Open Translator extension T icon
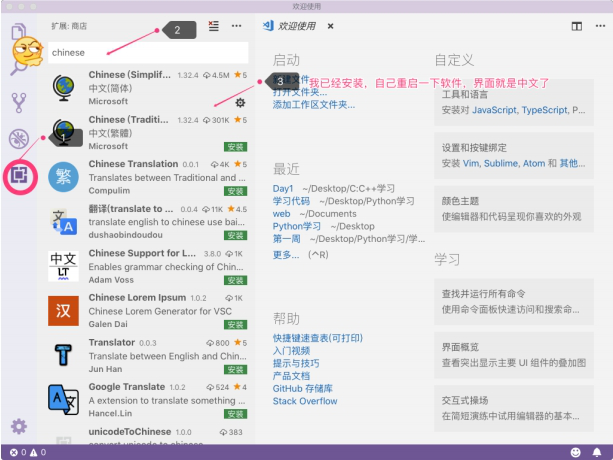 click(63, 355)
